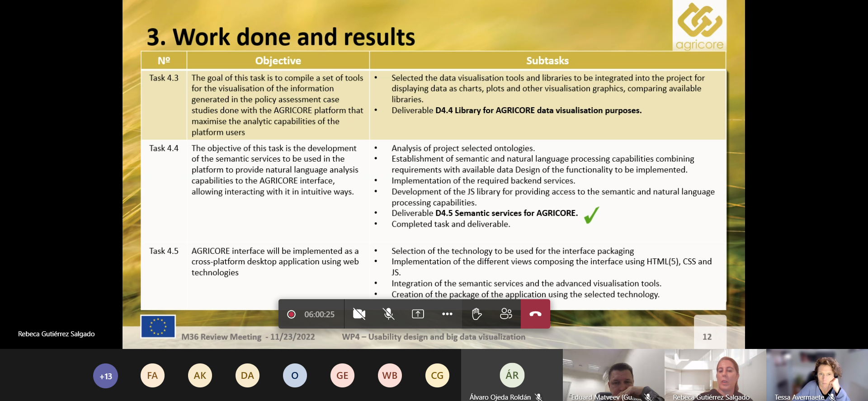The height and width of the screenshot is (401, 868).
Task: Select the GE participant avatar
Action: [342, 376]
